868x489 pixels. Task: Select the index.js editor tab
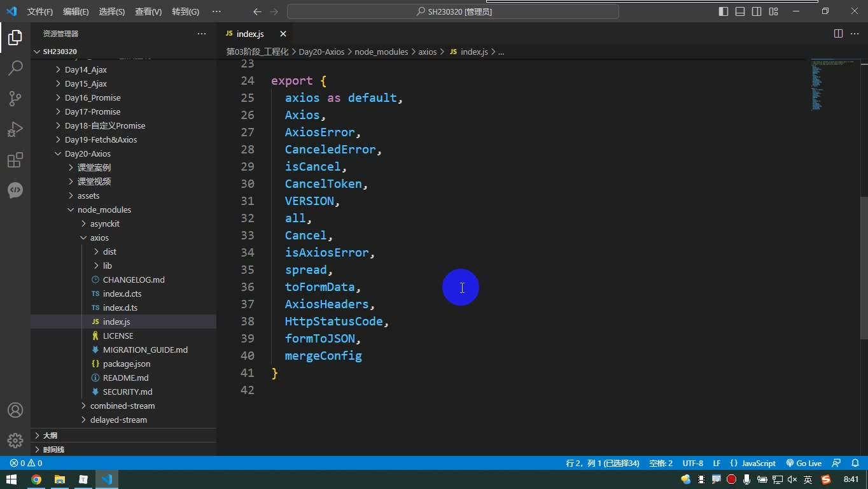coord(255,34)
